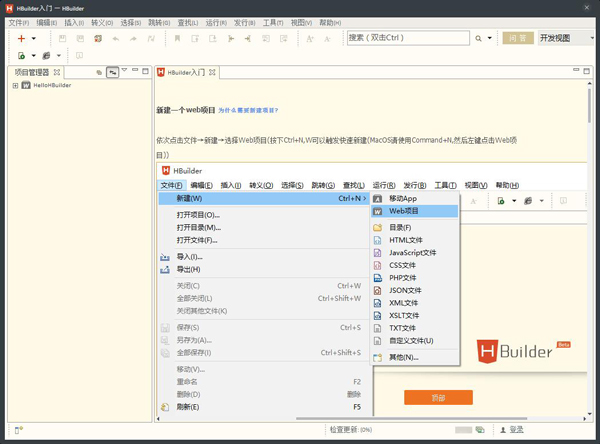Click the editor horizontal scrollbar thumb

(411, 419)
